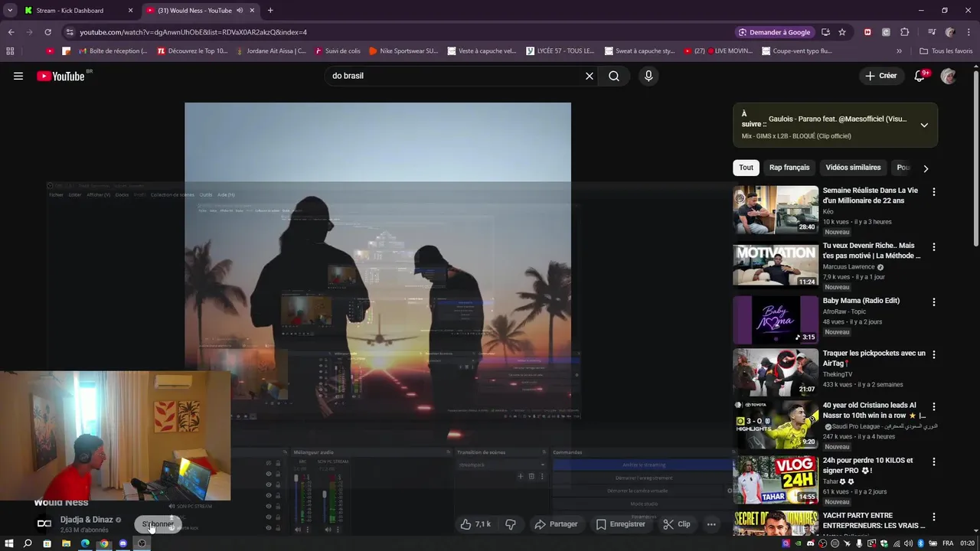
Task: Start voice search with the microphone
Action: click(648, 76)
